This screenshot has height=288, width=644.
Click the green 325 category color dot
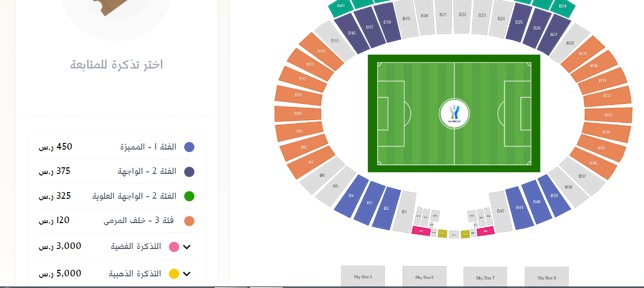(189, 196)
